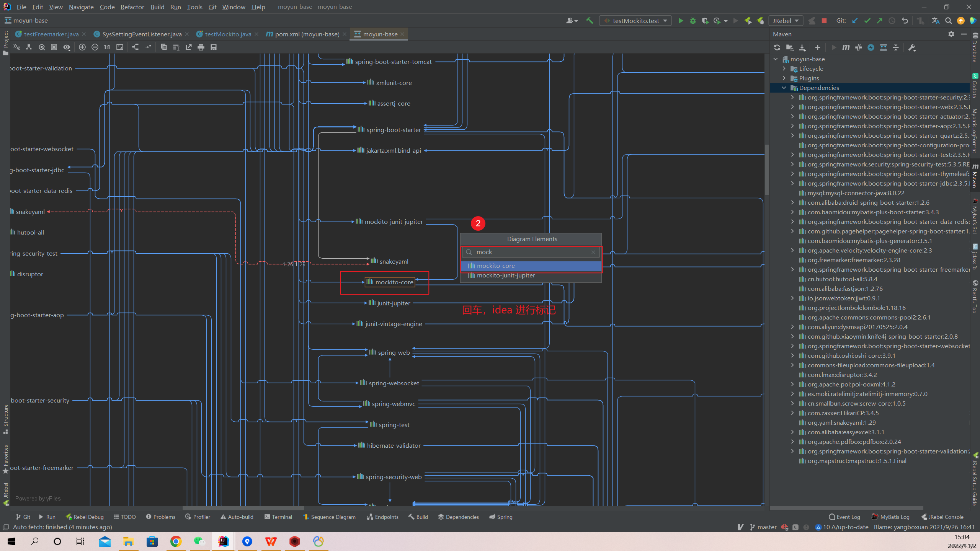The width and height of the screenshot is (980, 551).
Task: Click the diagram zoom out icon
Action: coord(95,47)
